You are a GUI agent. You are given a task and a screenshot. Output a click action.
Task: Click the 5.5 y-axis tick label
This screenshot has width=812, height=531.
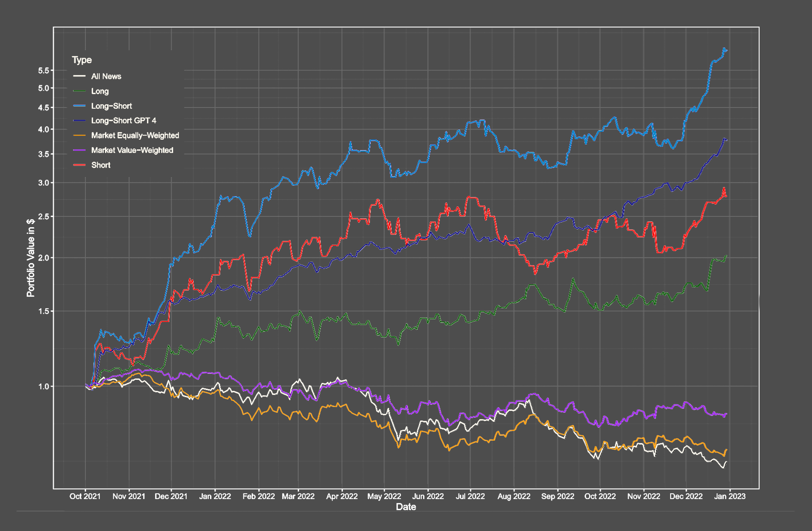point(43,71)
